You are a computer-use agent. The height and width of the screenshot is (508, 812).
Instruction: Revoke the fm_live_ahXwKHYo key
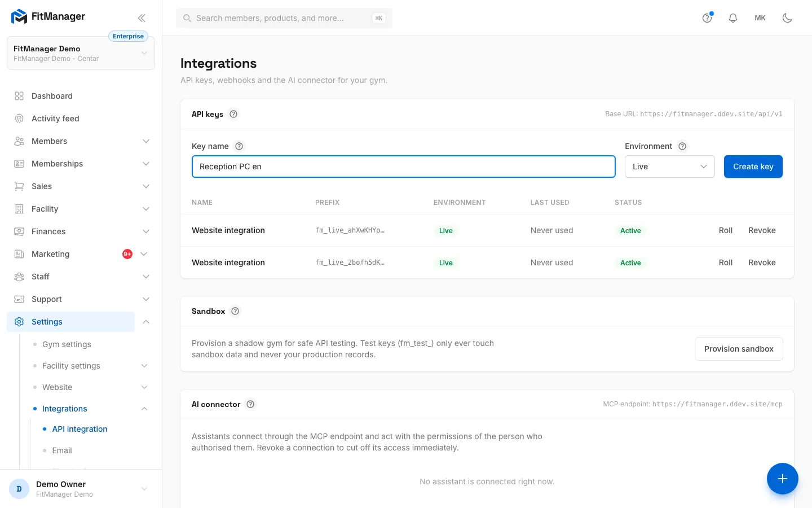[762, 230]
